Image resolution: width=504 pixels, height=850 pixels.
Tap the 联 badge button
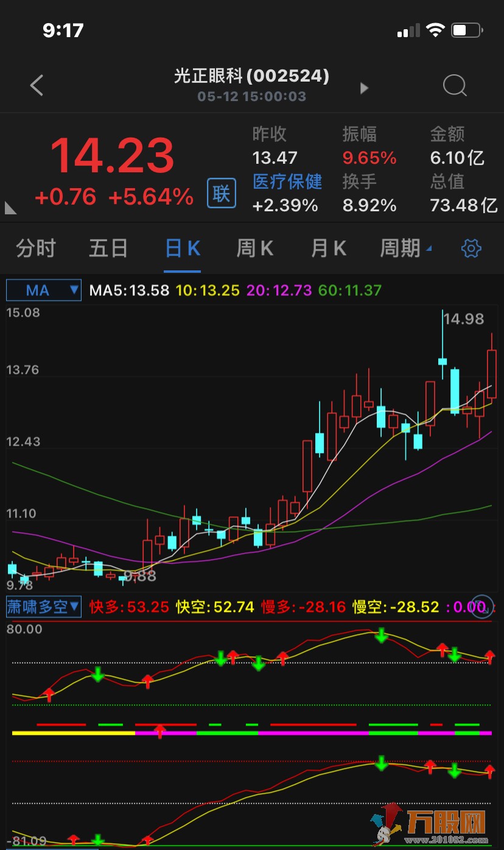click(222, 194)
